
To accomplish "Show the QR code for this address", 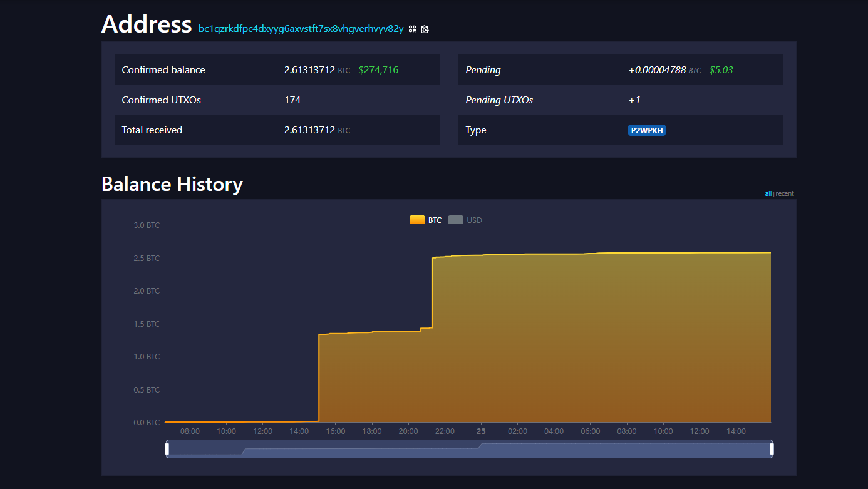I will (x=412, y=29).
